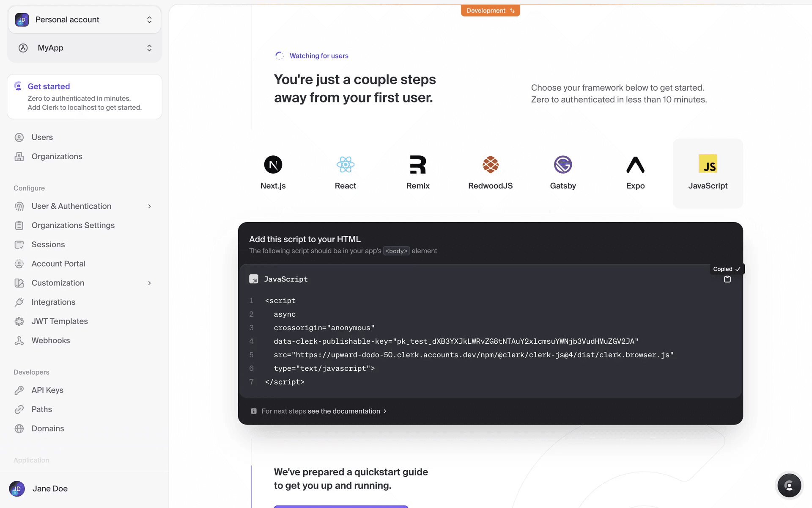Choose the Gatsby framework logo
The width and height of the screenshot is (812, 508).
(562, 165)
